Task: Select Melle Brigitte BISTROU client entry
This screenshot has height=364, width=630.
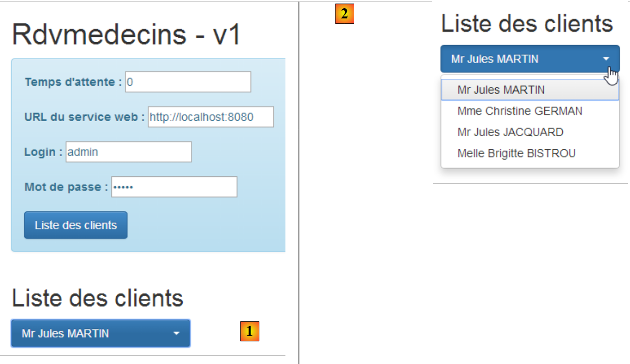Action: pyautogui.click(x=516, y=154)
